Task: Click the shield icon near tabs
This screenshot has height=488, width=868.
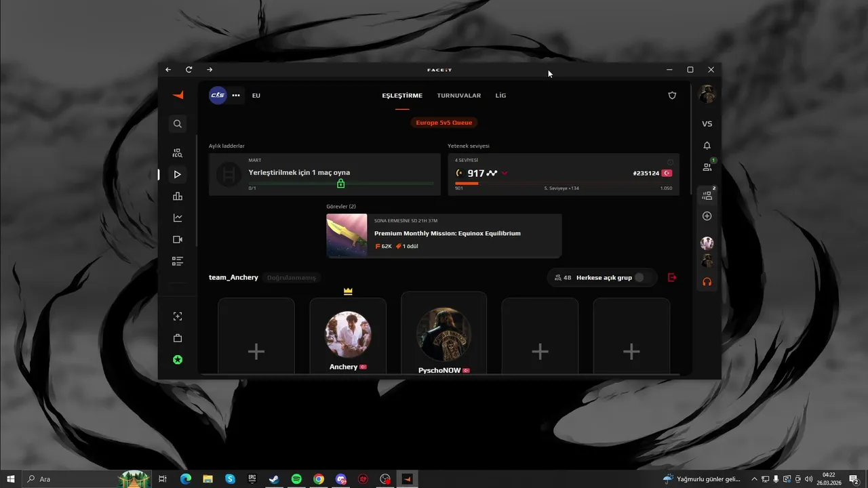Action: (672, 96)
